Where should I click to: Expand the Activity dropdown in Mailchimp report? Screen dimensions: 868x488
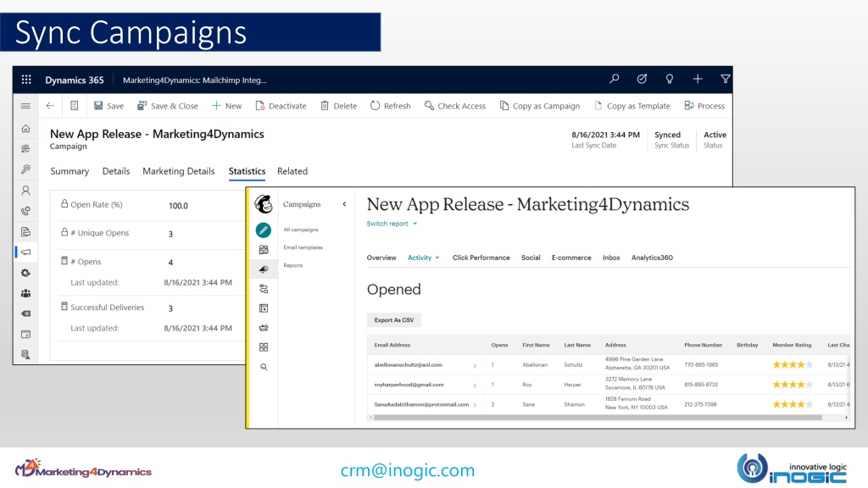(x=424, y=258)
